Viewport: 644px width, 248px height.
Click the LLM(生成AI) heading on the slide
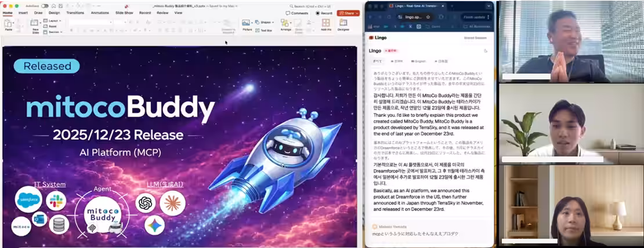(x=165, y=184)
